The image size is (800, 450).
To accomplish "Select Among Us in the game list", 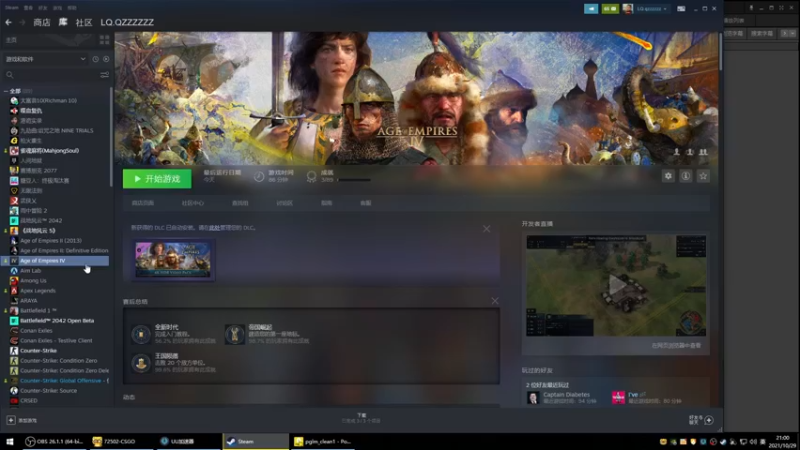I will pos(33,281).
